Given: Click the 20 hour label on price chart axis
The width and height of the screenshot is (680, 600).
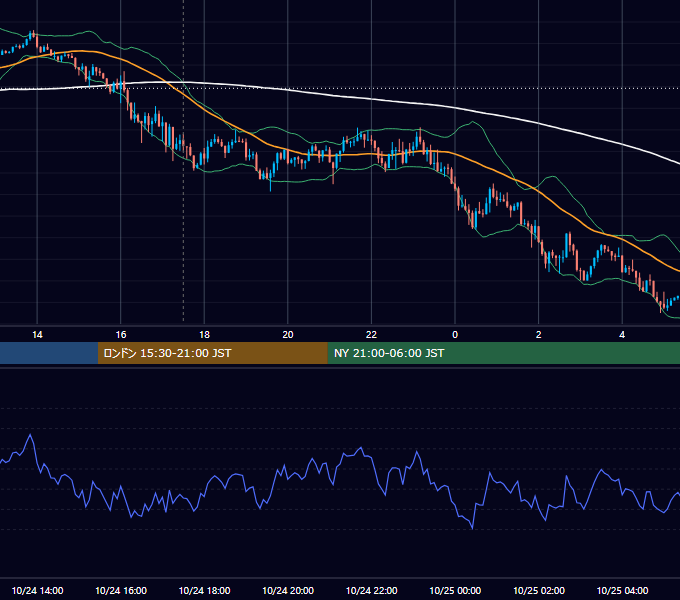Looking at the screenshot, I should pos(288,335).
